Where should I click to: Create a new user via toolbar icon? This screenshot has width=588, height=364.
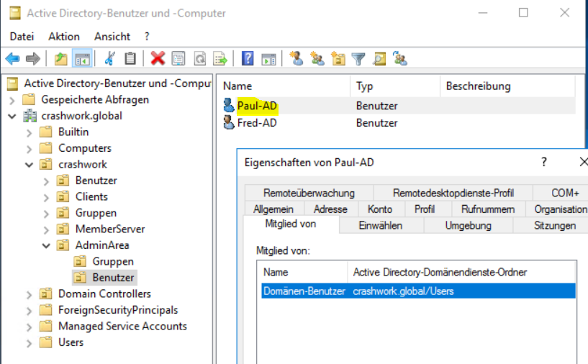pyautogui.click(x=297, y=58)
